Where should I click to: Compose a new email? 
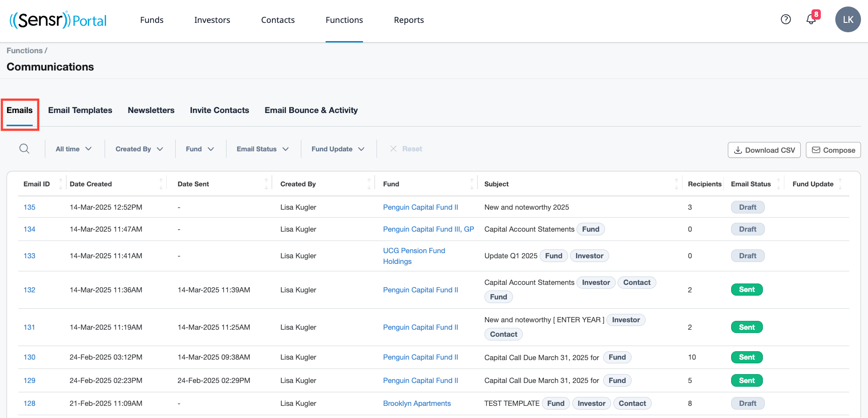pyautogui.click(x=833, y=150)
